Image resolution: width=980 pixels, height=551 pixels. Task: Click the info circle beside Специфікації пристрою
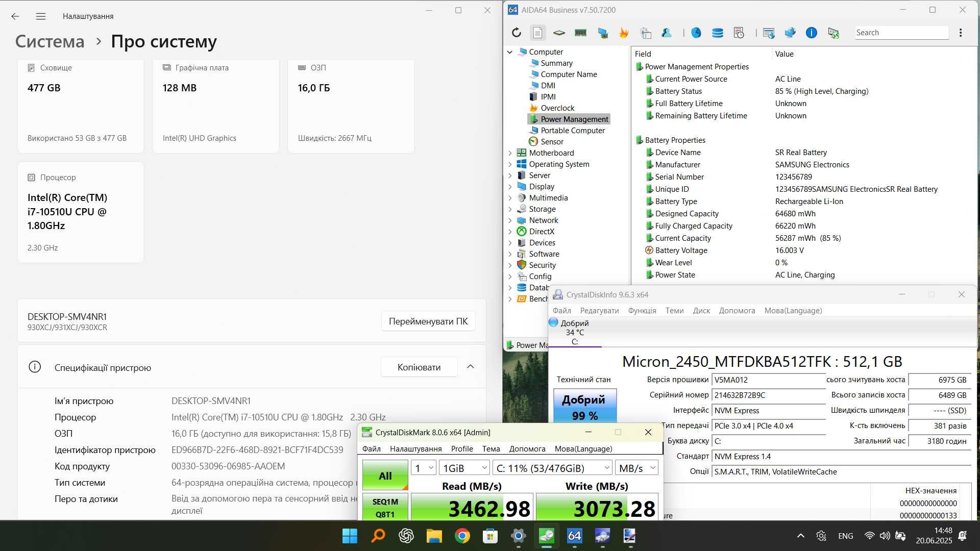click(x=35, y=367)
